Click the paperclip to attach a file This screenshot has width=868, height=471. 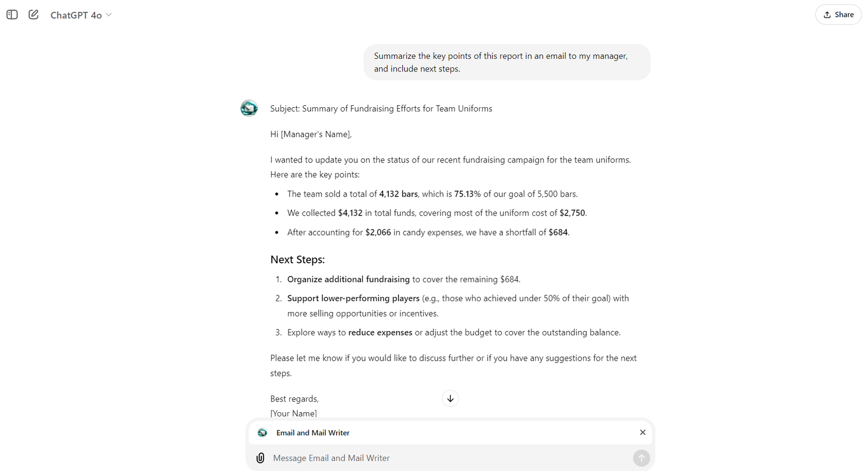260,458
